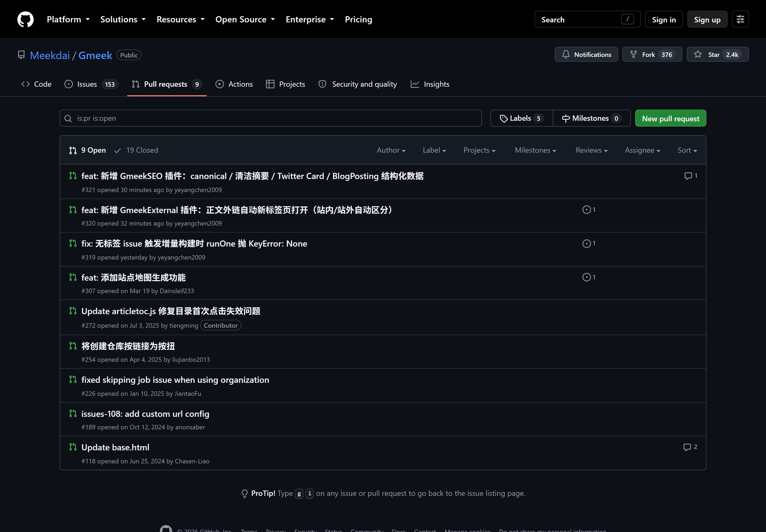Open PR 'feat: 添加站点地图生成功能'

coord(134,277)
